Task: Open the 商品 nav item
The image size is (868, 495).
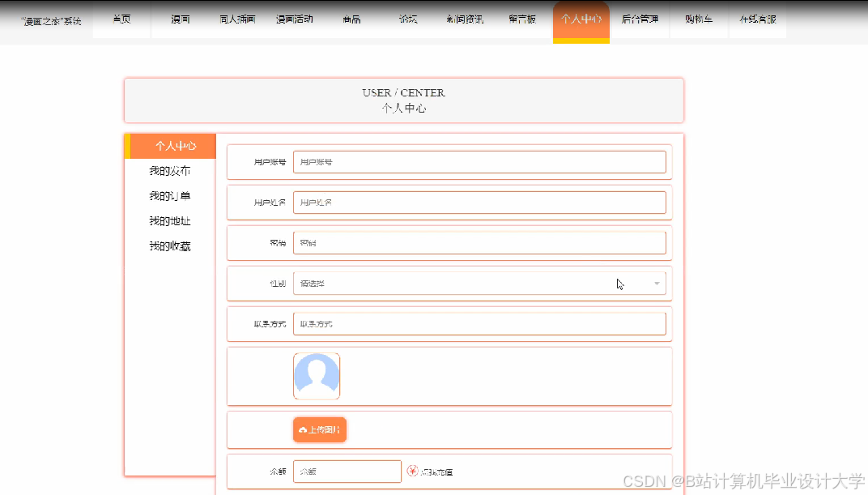Action: (351, 19)
